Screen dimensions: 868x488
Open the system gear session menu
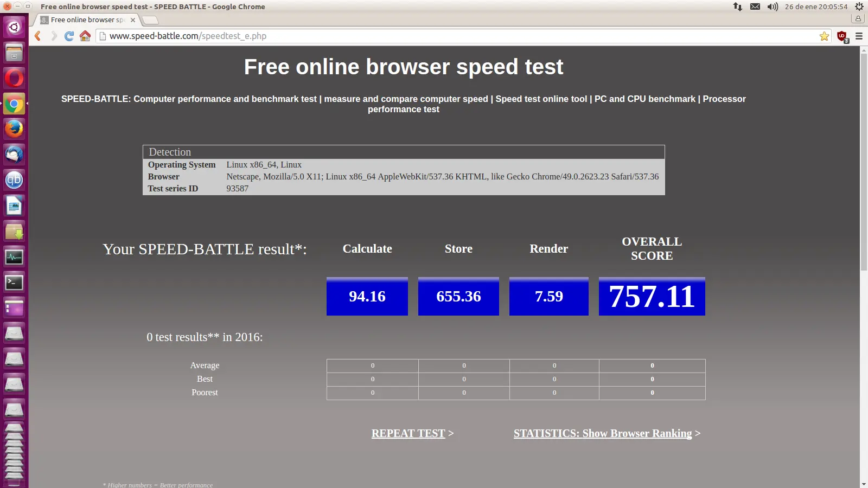click(x=859, y=7)
